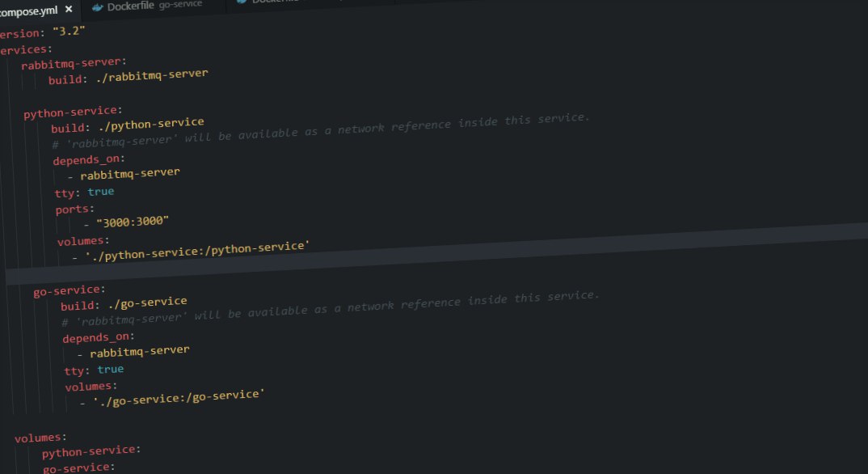Viewport: 868px width, 474px height.
Task: Open the Dockerfile go-service tab
Action: 154,6
